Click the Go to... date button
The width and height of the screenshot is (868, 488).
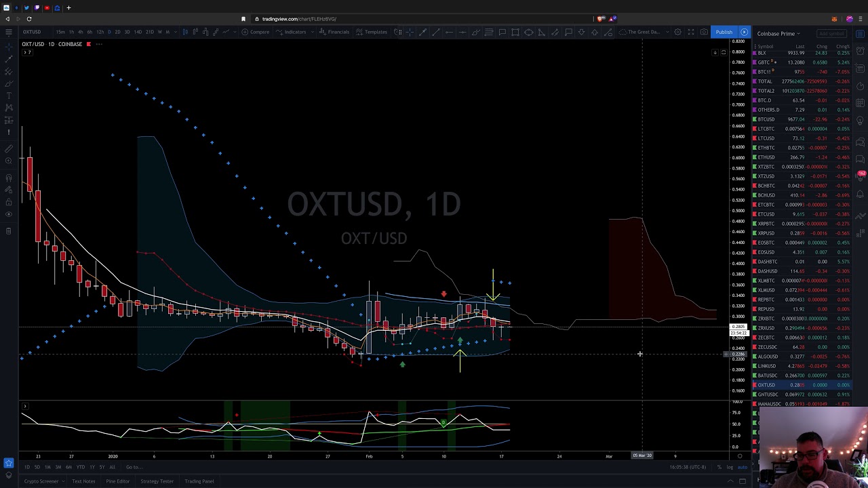134,467
